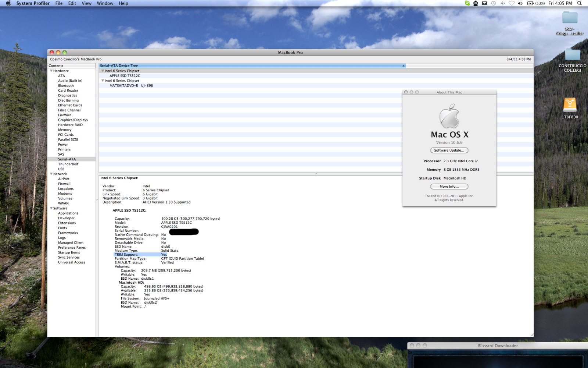This screenshot has height=368, width=588.
Task: Click the Blizzard Downloader window title bar
Action: [x=498, y=346]
